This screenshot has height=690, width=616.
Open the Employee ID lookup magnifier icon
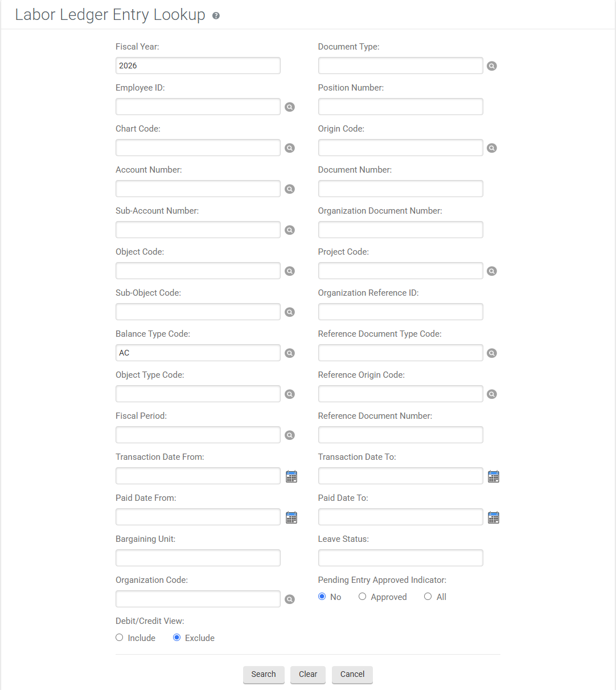pyautogui.click(x=290, y=107)
